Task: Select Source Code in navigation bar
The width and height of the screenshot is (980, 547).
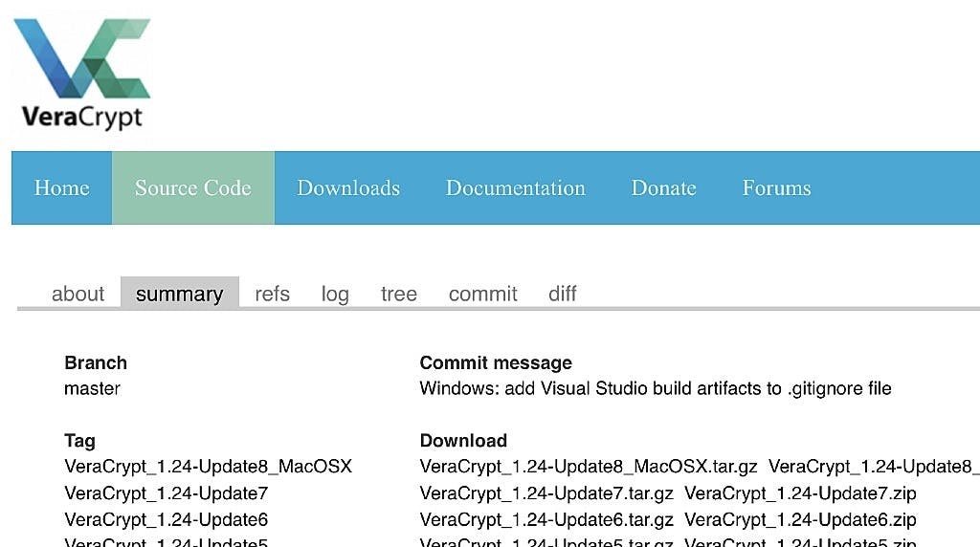Action: 193,188
